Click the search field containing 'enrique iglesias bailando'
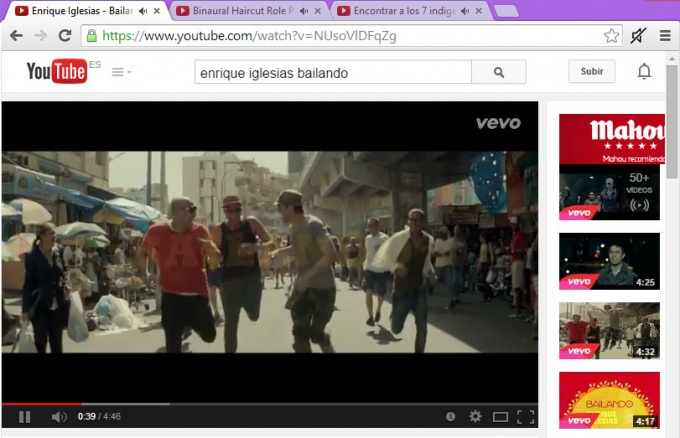 [333, 72]
